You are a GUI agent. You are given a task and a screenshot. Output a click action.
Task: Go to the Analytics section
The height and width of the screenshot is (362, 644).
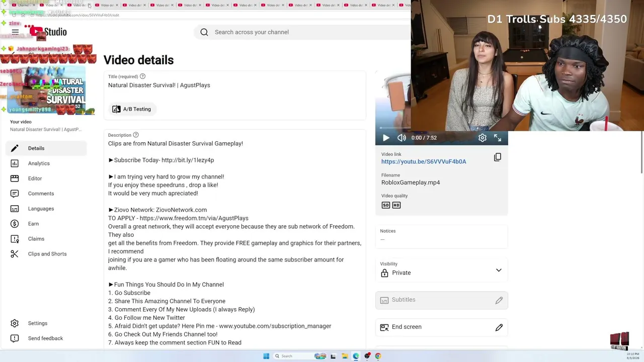(x=39, y=163)
